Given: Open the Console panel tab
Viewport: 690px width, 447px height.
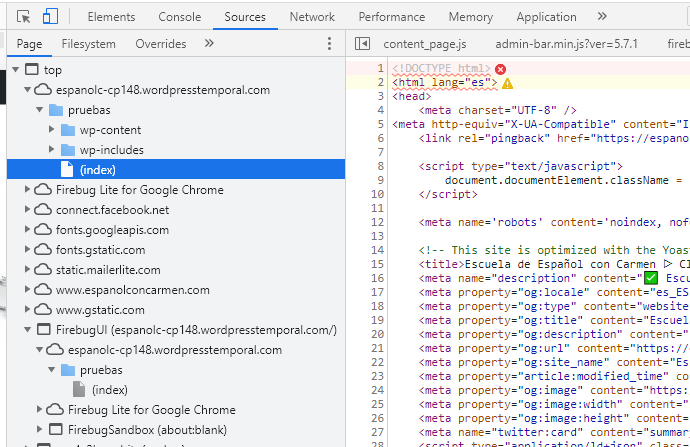Looking at the screenshot, I should coord(180,17).
